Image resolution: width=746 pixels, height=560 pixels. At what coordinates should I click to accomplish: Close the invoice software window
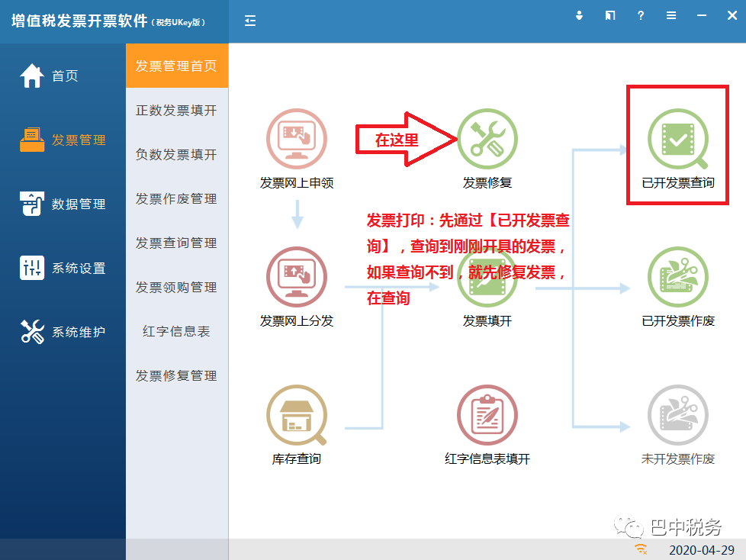click(732, 15)
